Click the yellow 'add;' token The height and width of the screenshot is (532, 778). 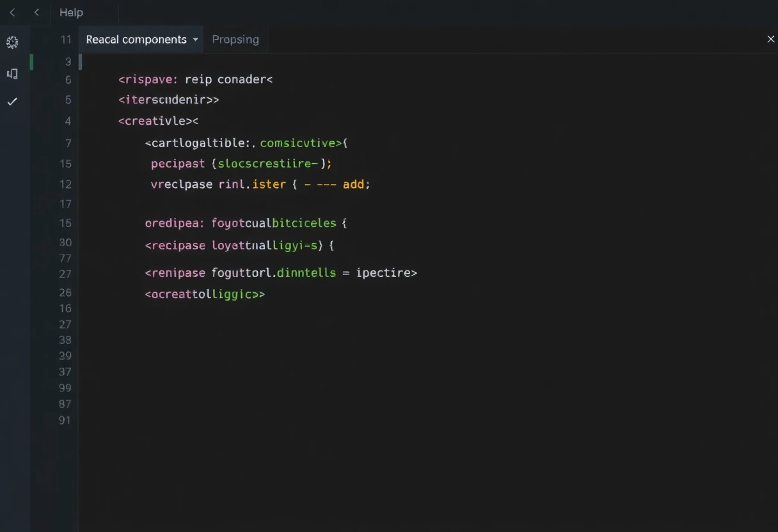coord(356,184)
